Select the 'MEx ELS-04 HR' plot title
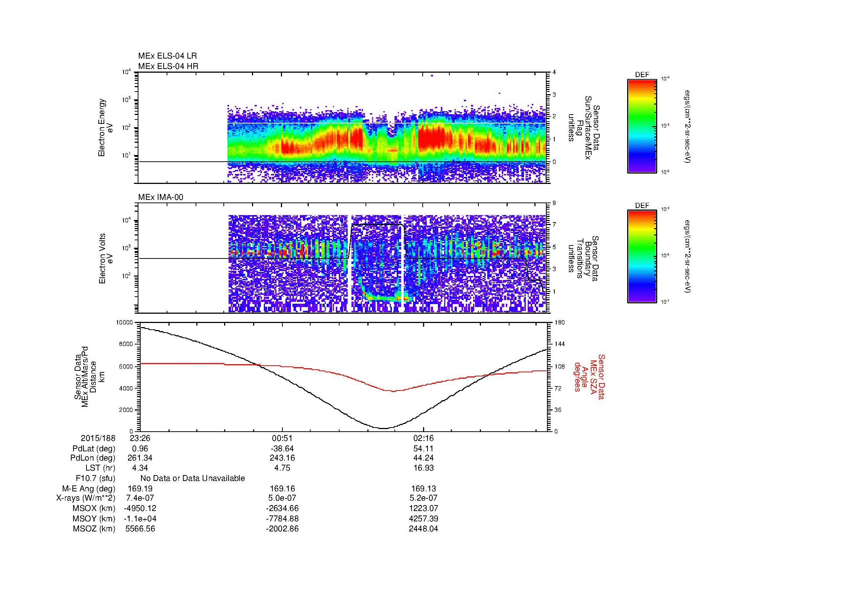This screenshot has height=613, width=868. point(168,66)
